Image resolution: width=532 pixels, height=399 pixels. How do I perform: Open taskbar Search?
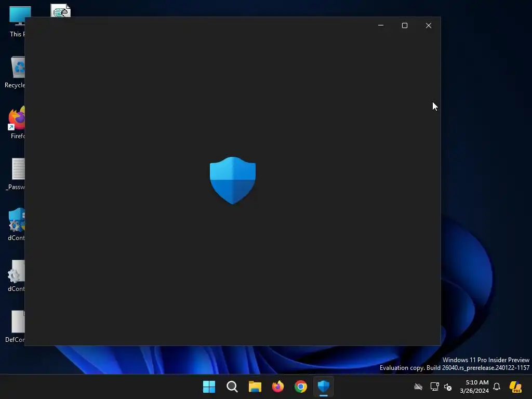pyautogui.click(x=232, y=387)
